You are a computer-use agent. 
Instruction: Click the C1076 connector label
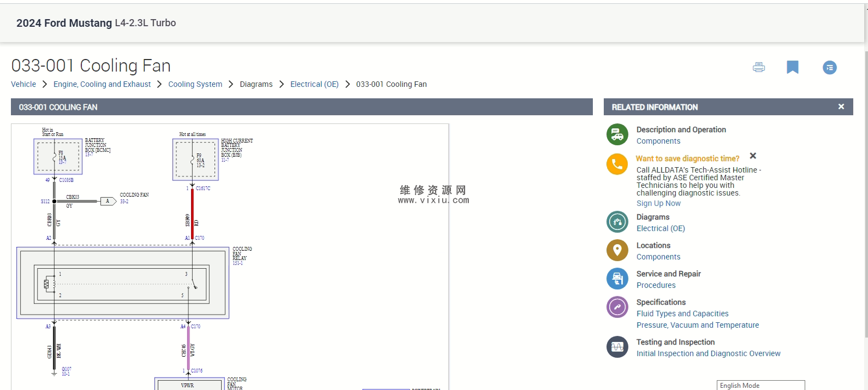pyautogui.click(x=197, y=371)
